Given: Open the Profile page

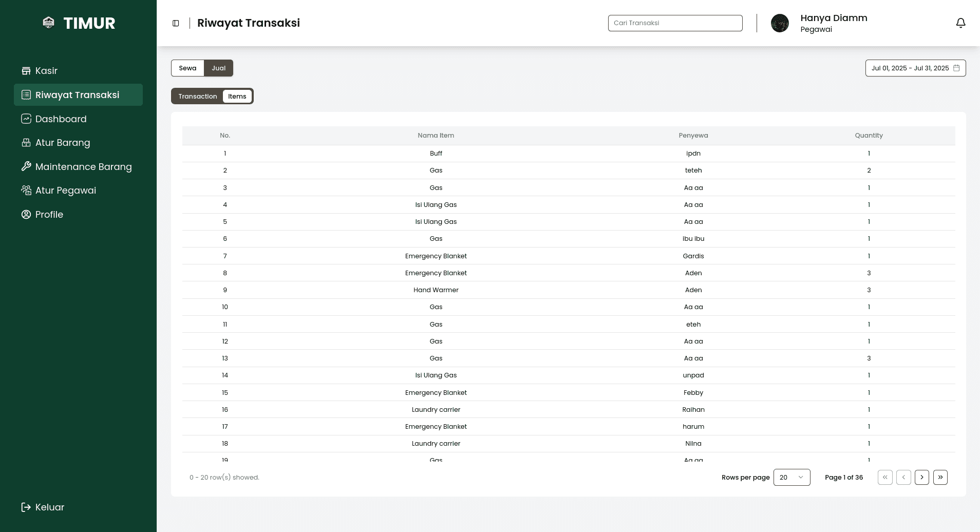Looking at the screenshot, I should 49,215.
